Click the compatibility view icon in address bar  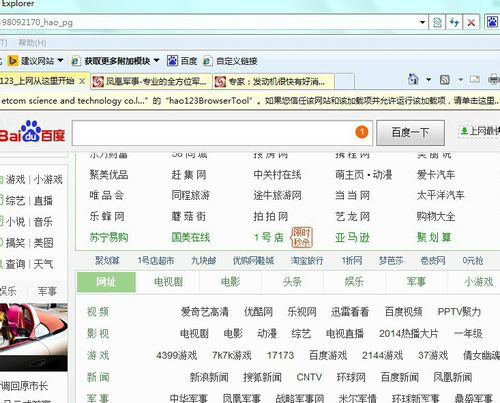[x=437, y=23]
